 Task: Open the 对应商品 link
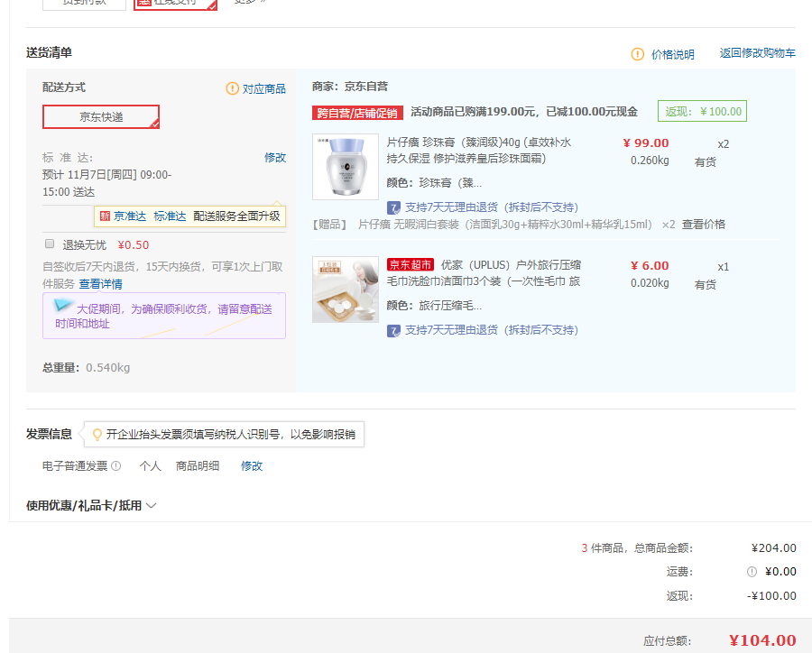tap(263, 89)
